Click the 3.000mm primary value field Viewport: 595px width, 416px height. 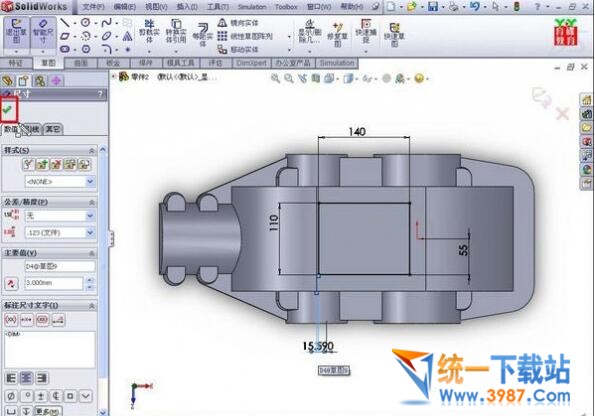pyautogui.click(x=53, y=283)
